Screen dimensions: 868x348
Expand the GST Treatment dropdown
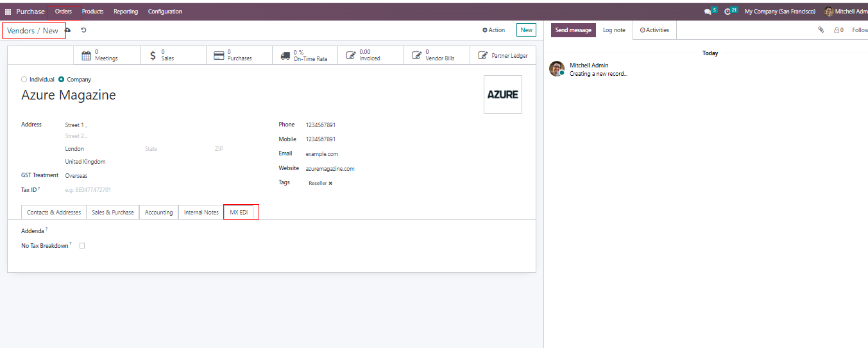(103, 175)
